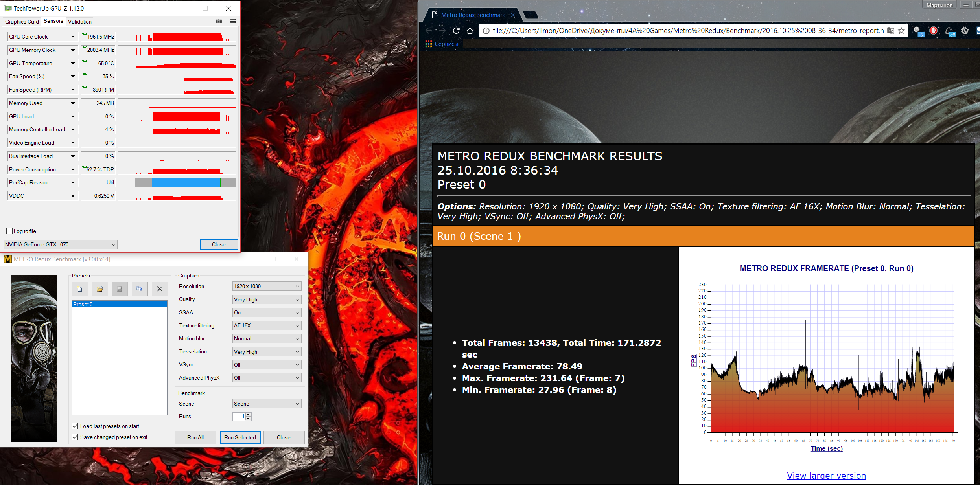Increase Runs count with stepper up arrow
980x485 pixels.
click(248, 414)
